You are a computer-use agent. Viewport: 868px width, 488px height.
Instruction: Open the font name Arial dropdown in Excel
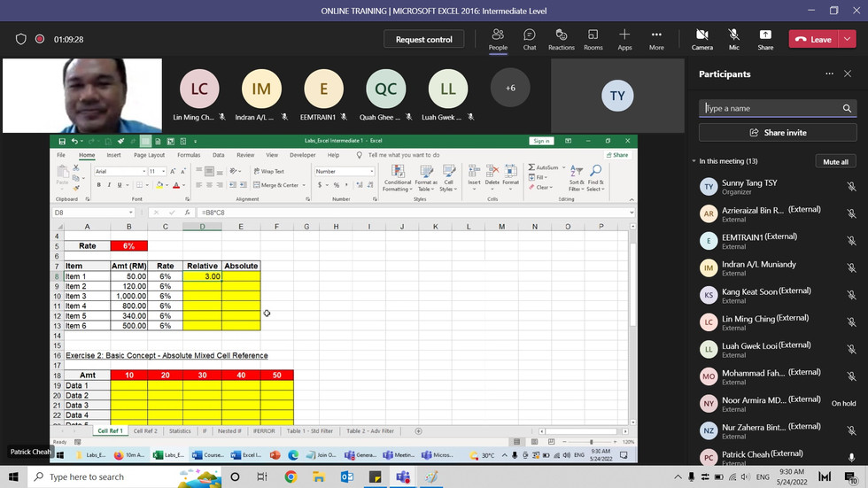point(143,172)
